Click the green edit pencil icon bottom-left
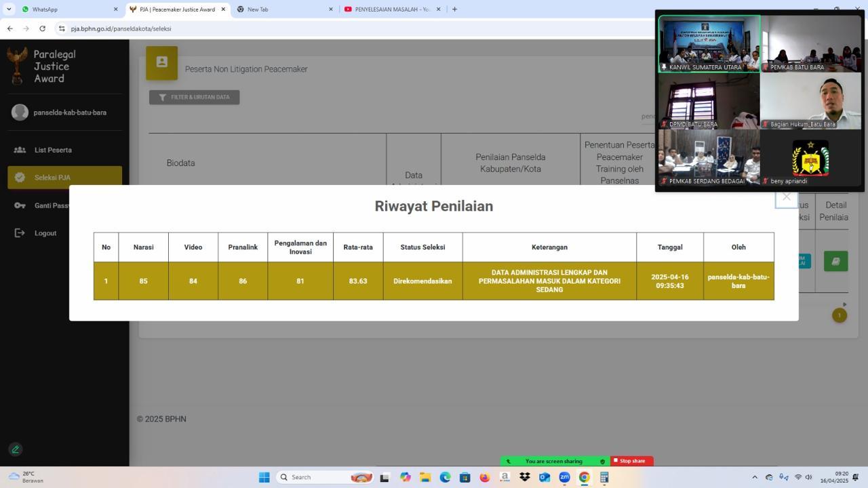 coord(15,449)
